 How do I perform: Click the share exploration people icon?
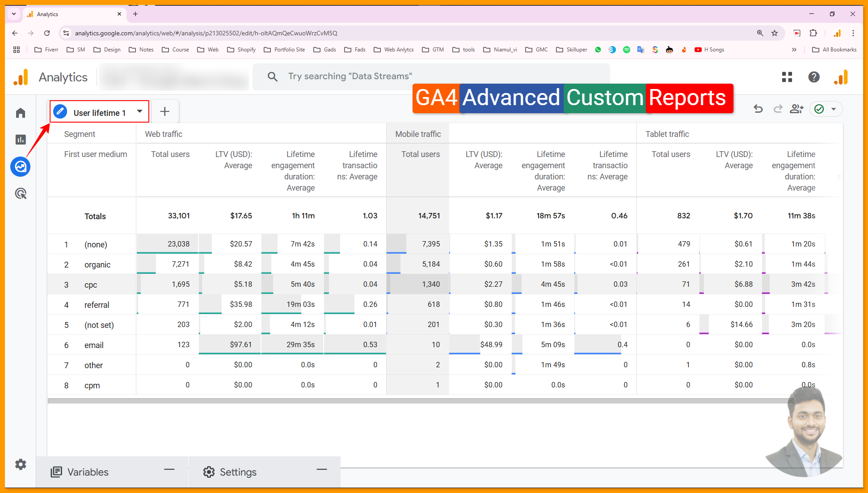point(796,109)
